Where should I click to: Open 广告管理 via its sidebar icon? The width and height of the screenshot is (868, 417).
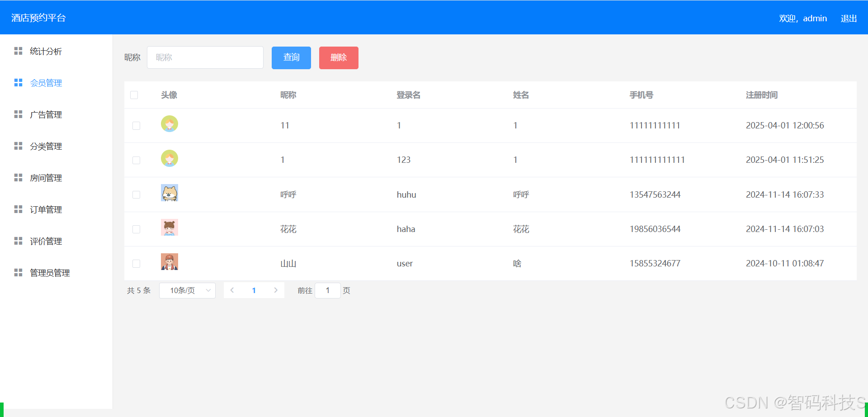[18, 114]
